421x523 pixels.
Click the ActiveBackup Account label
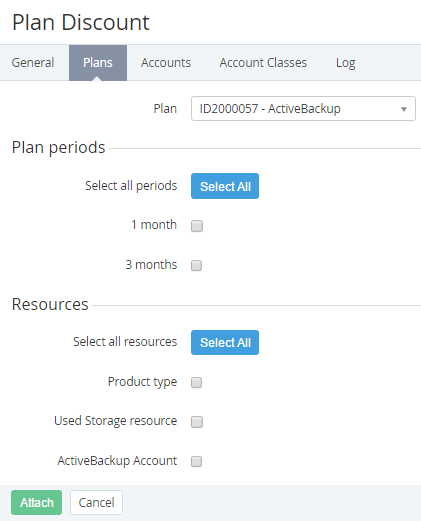[x=117, y=461]
